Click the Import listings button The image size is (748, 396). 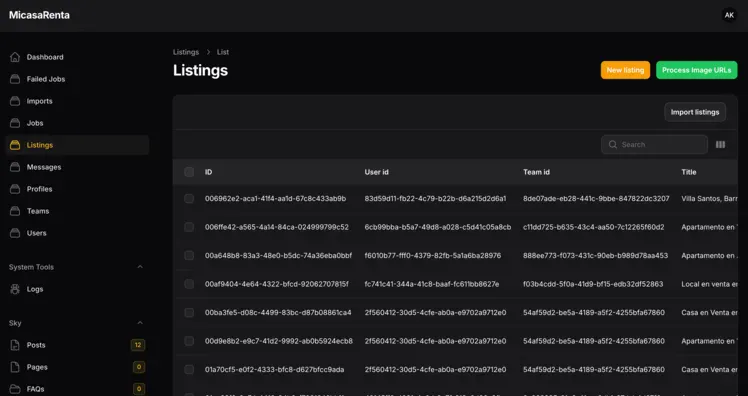click(695, 112)
